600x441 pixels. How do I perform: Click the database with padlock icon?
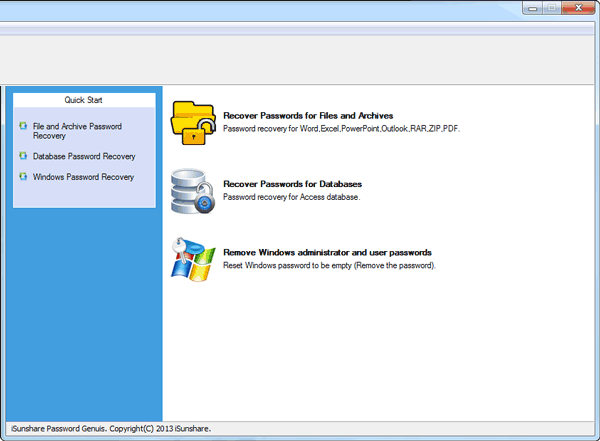(193, 190)
